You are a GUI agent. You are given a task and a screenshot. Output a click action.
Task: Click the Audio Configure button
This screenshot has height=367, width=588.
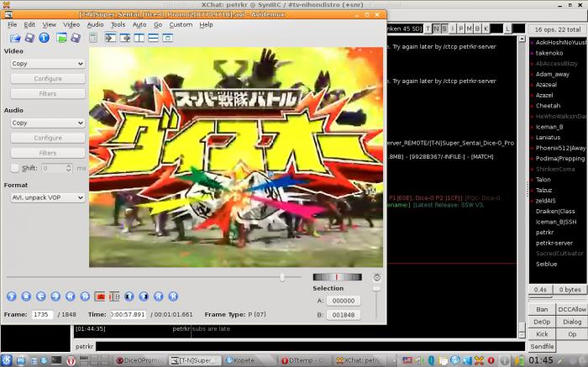pyautogui.click(x=48, y=138)
